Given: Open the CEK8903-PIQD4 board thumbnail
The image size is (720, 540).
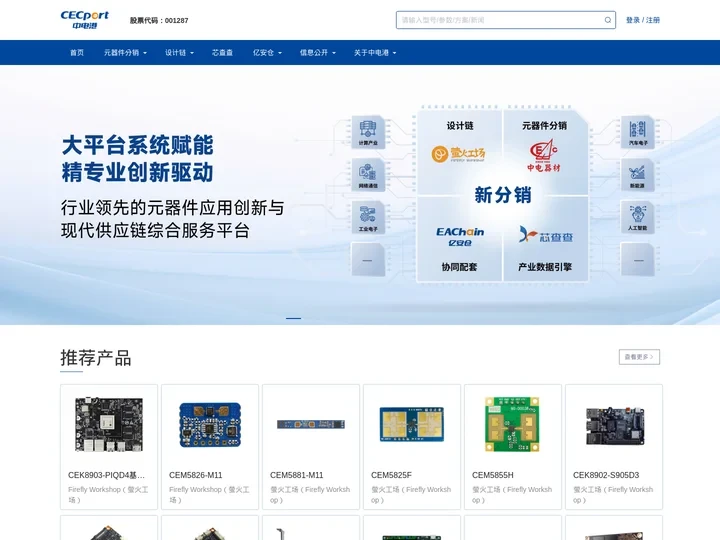Looking at the screenshot, I should tap(109, 424).
